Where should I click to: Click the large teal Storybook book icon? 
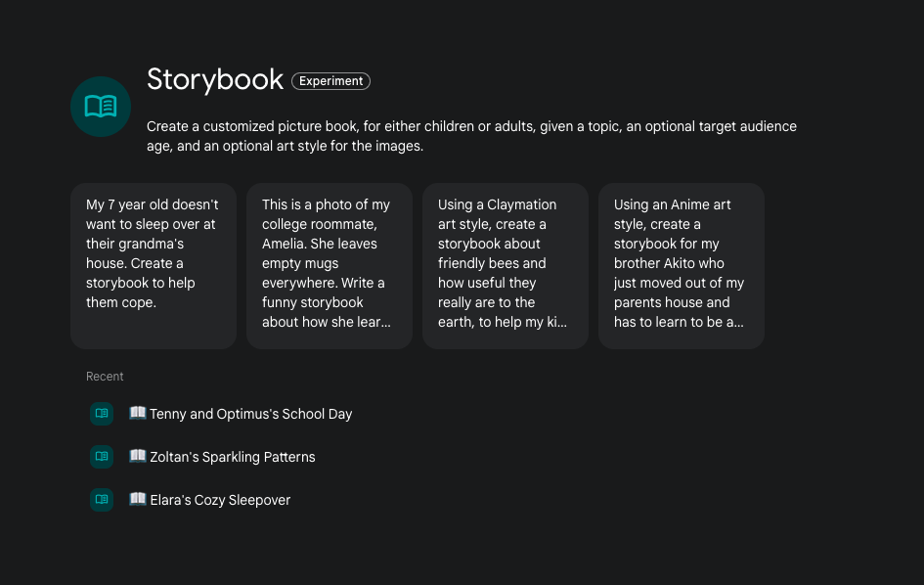point(101,107)
